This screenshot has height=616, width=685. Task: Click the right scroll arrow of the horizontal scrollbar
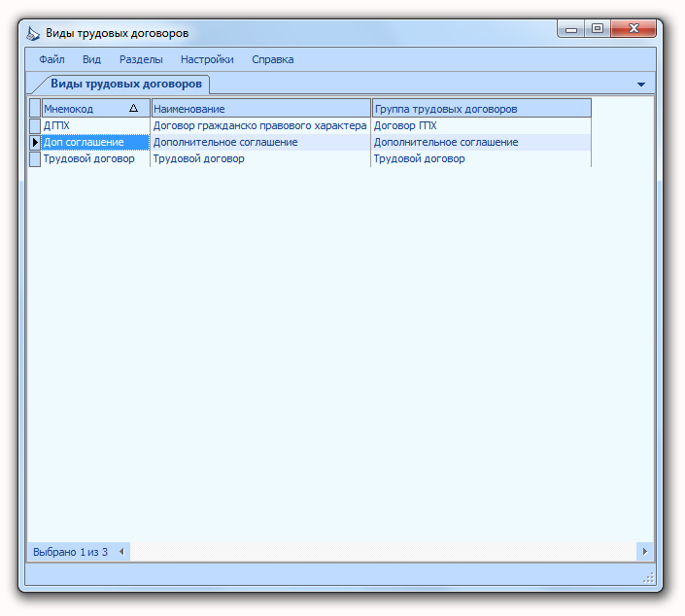[x=645, y=552]
